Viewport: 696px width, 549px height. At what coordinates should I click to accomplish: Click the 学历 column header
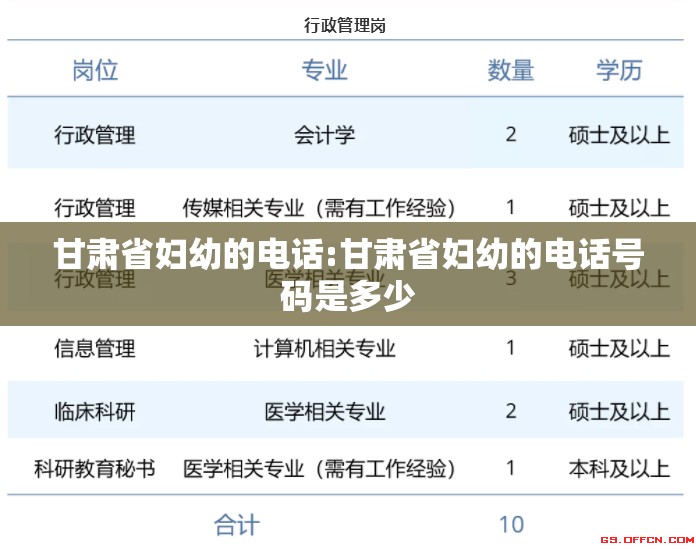point(619,70)
